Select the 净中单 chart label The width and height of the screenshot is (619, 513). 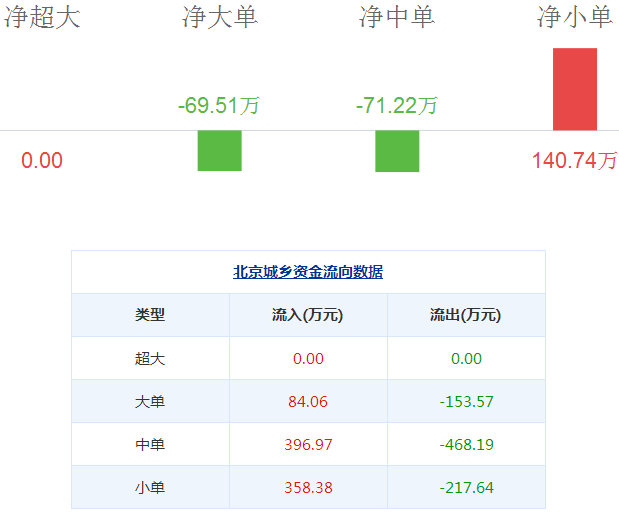(x=397, y=17)
